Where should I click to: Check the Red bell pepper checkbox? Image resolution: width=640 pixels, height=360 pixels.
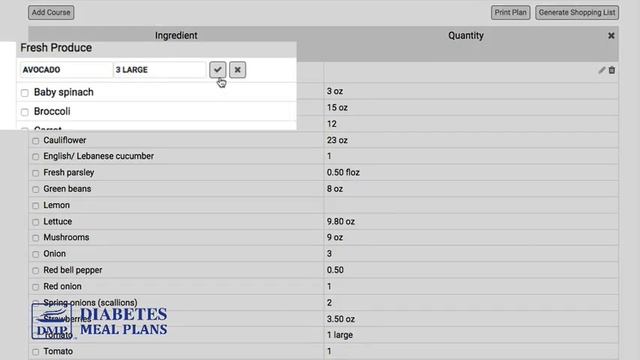(36, 271)
